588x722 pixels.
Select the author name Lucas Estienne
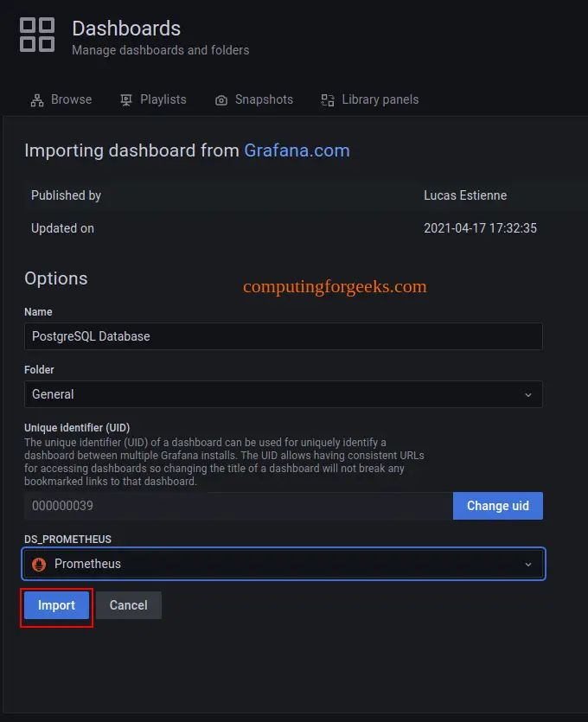coord(465,195)
